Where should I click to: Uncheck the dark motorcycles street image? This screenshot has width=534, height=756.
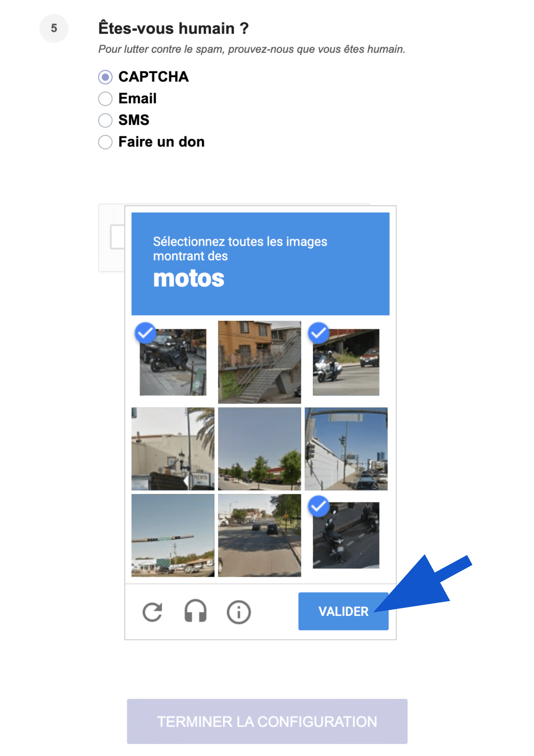coord(346,535)
